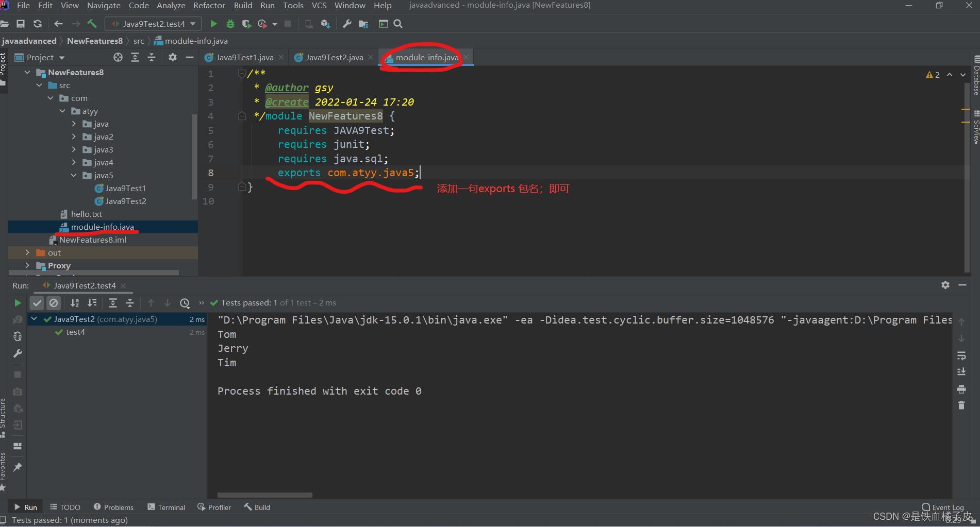Rerun tests with green arrow in Run panel
This screenshot has height=527, width=980.
pos(18,303)
